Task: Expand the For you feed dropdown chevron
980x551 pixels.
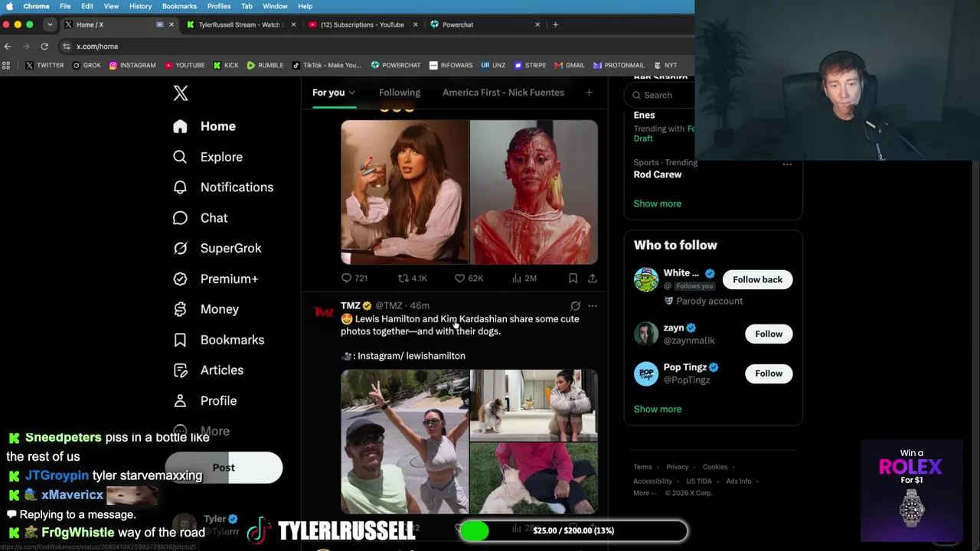Action: click(351, 93)
